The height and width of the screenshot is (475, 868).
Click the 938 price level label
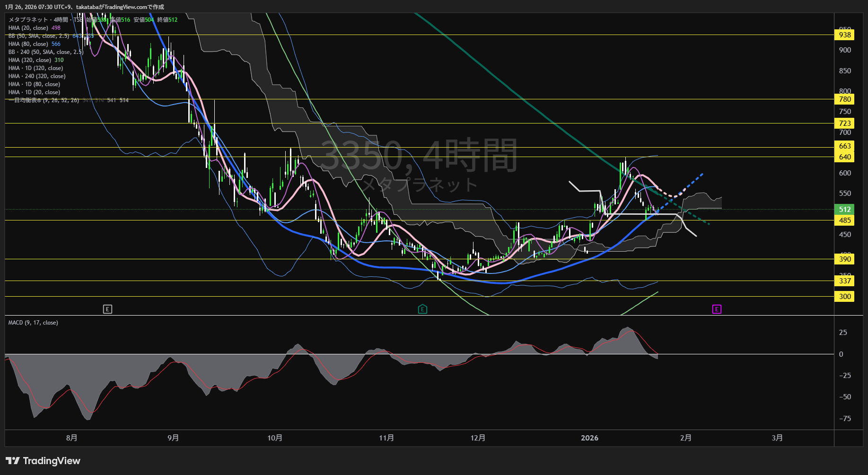click(x=845, y=35)
